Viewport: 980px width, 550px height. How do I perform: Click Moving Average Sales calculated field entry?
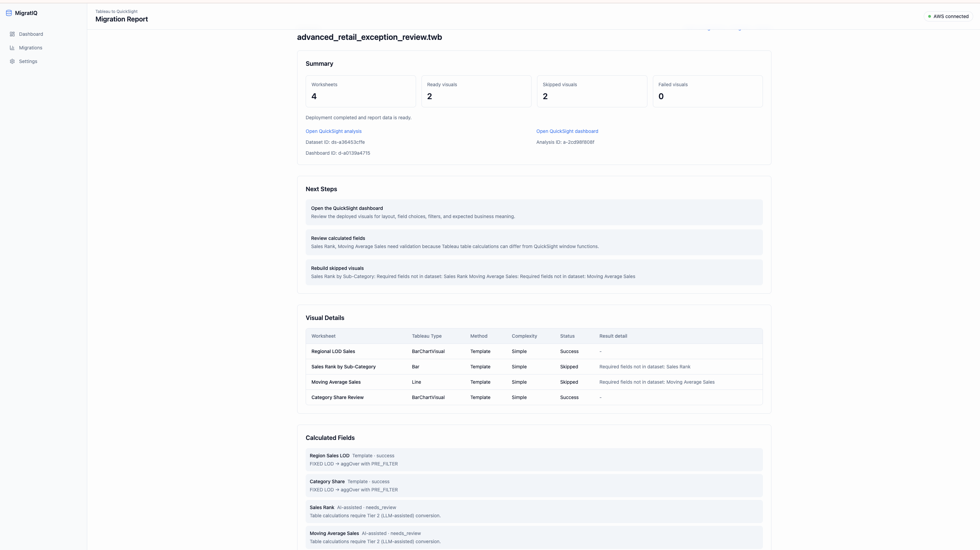tap(534, 537)
